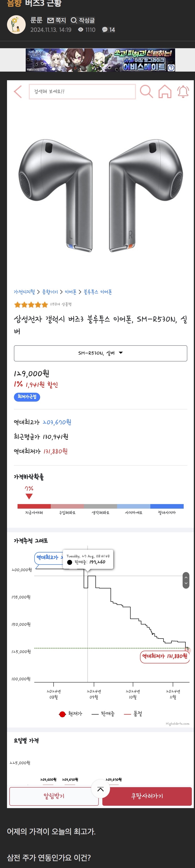Open 블루투스 이어폰 breadcrumb link

98,292
